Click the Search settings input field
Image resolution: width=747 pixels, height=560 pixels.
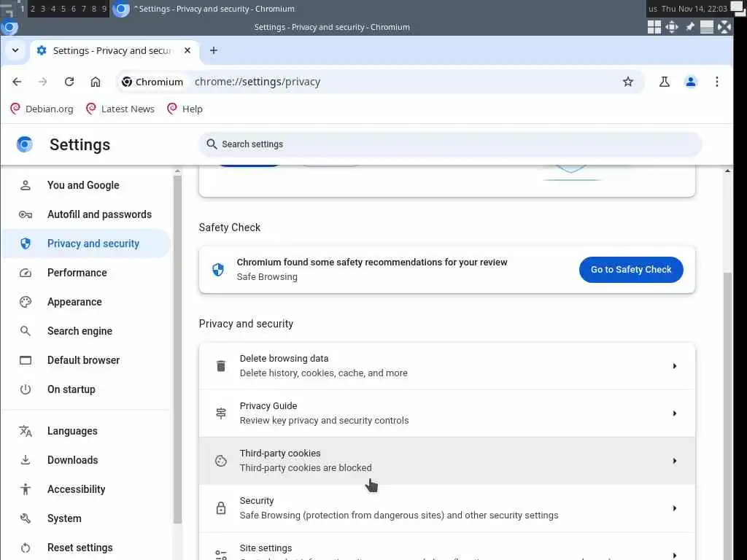[449, 144]
